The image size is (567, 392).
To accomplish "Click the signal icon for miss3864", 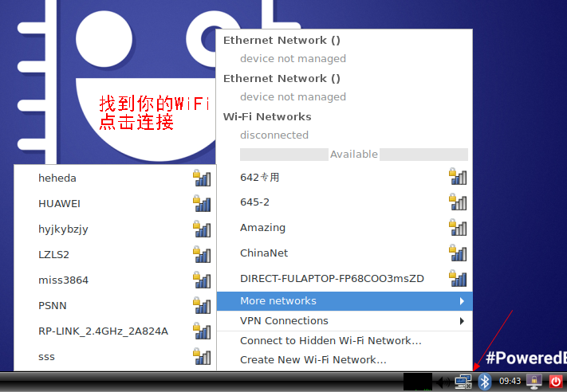I will (202, 280).
